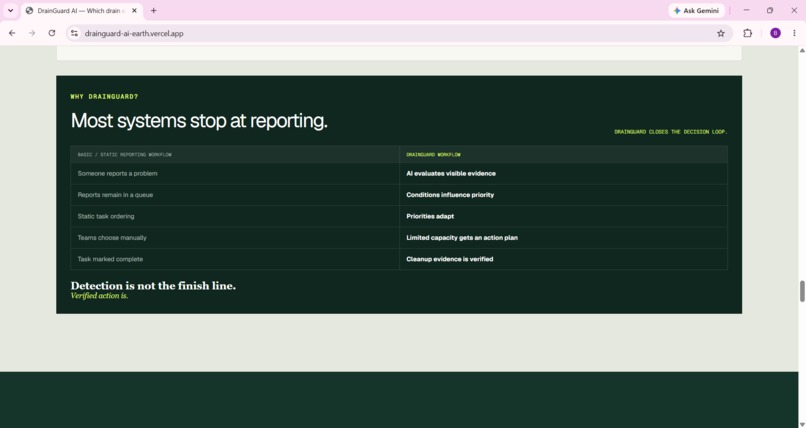
Task: Close the DrainGuard AI tab
Action: (x=135, y=10)
